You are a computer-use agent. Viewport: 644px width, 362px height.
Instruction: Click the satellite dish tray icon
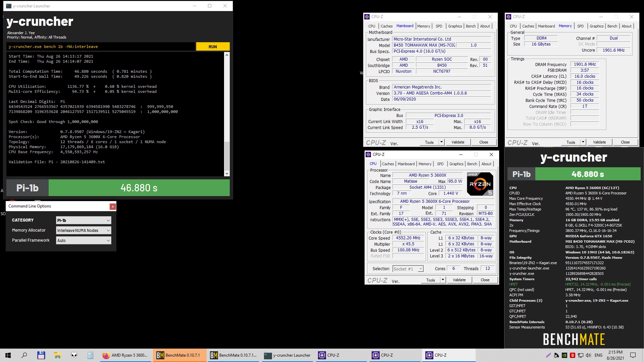[x=556, y=355]
